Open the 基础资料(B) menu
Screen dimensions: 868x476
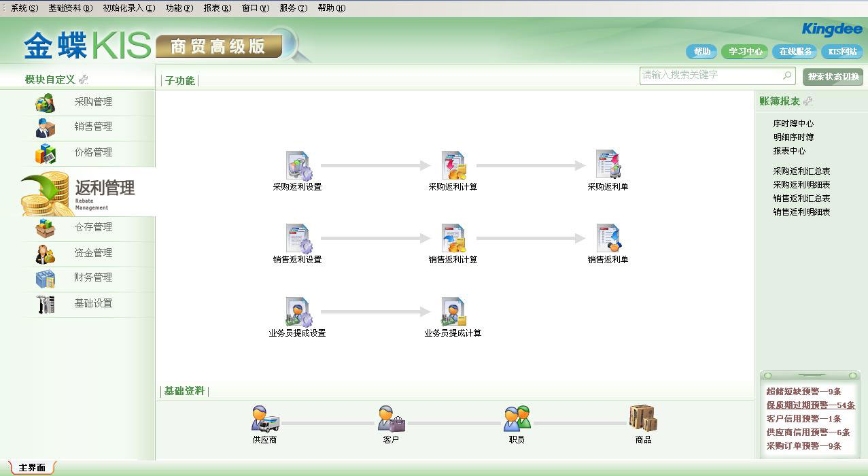[70, 8]
